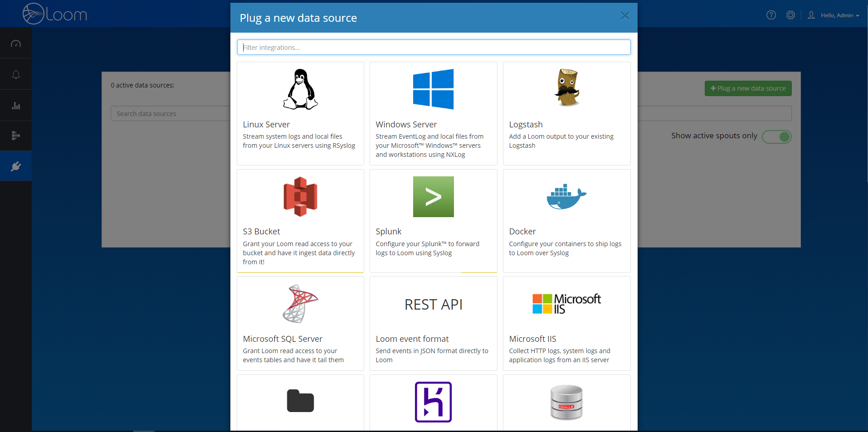Open the Linux Server title

pyautogui.click(x=266, y=124)
